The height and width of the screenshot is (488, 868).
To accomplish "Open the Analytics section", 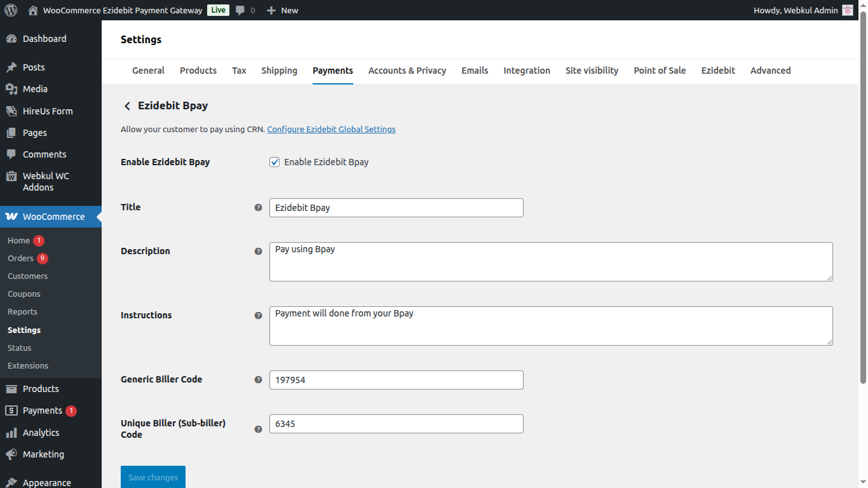I will (39, 432).
